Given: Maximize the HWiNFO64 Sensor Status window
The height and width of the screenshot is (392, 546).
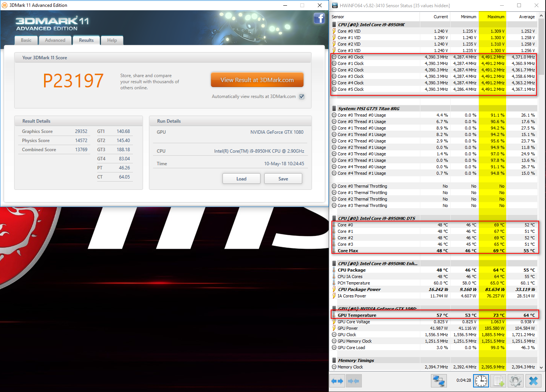Looking at the screenshot, I should (x=519, y=5).
